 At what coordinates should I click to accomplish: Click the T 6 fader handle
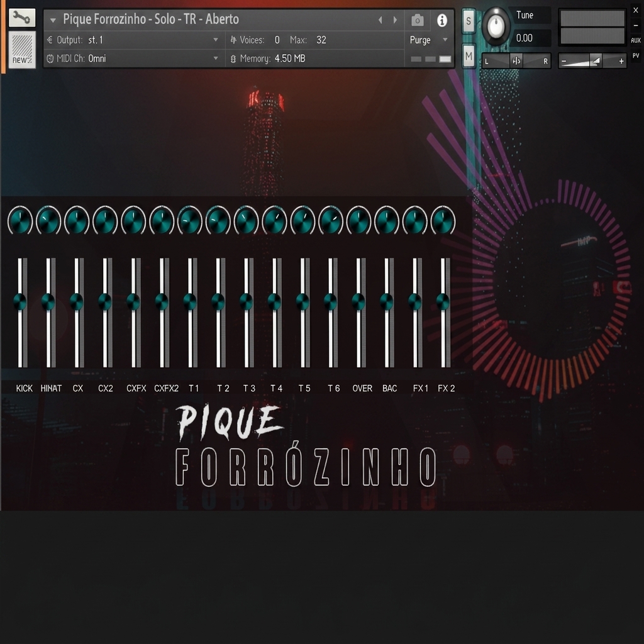331,302
